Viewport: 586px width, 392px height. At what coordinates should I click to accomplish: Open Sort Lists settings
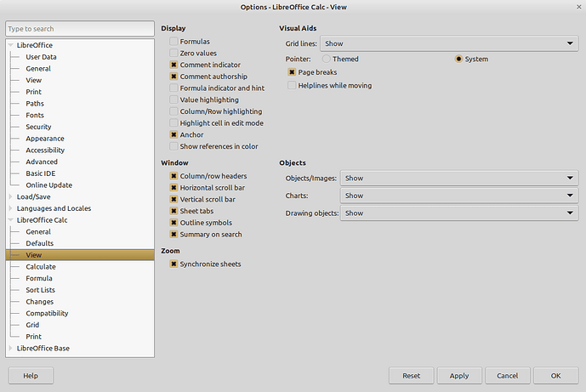coord(40,290)
